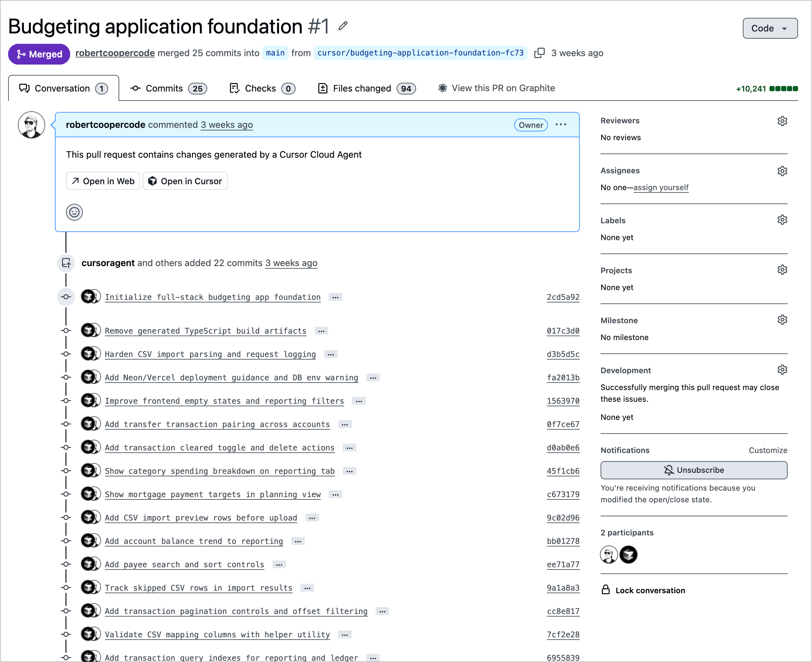Screen dimensions: 812x662
Task: Click the Open in Web button
Action: pos(103,181)
